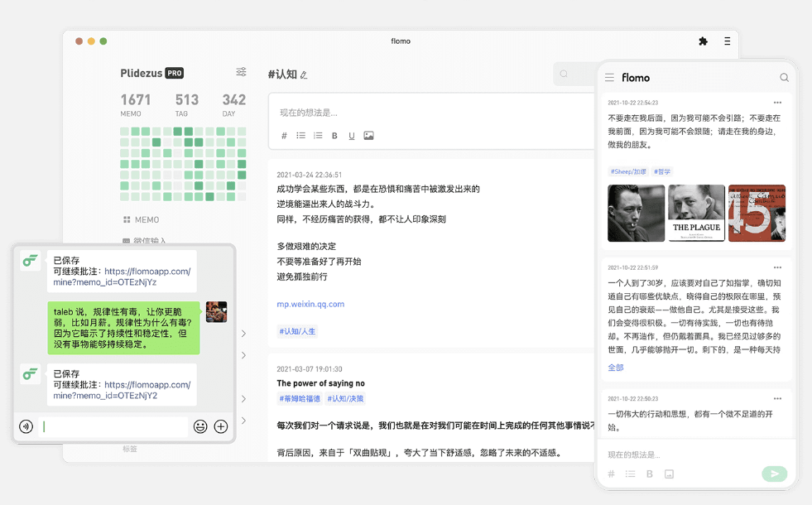Open MEMO section in sidebar

coord(141,219)
